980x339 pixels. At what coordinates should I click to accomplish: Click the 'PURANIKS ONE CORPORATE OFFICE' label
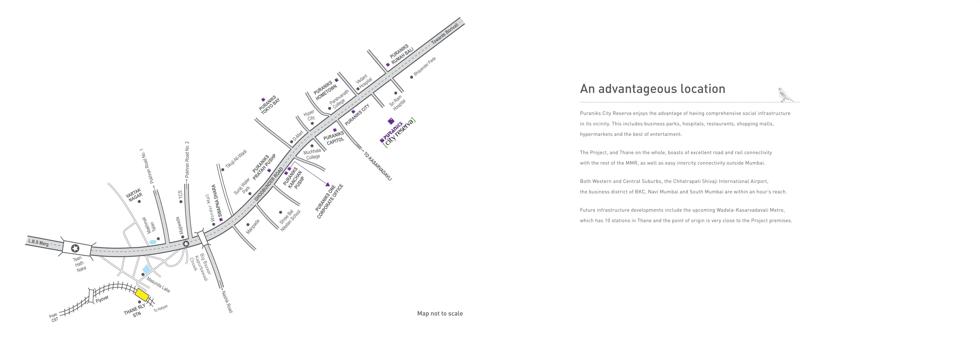pyautogui.click(x=329, y=201)
